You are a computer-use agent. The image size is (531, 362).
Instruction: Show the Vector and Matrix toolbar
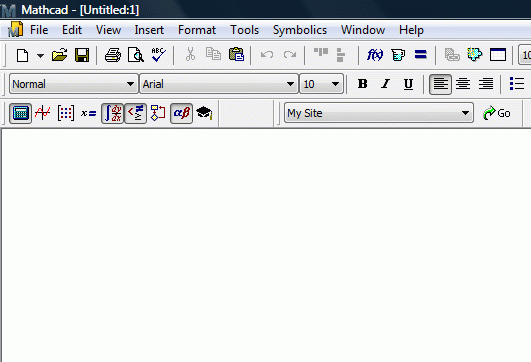pos(66,113)
